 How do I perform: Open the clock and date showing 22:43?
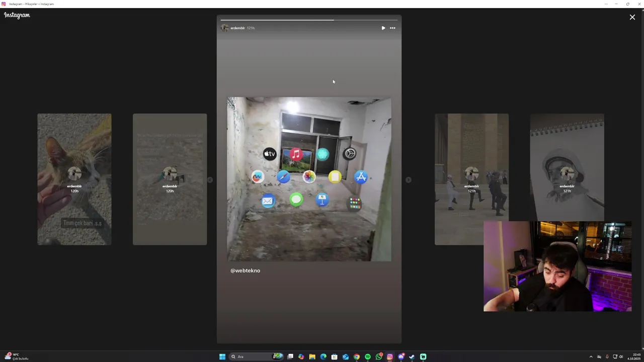(x=634, y=356)
